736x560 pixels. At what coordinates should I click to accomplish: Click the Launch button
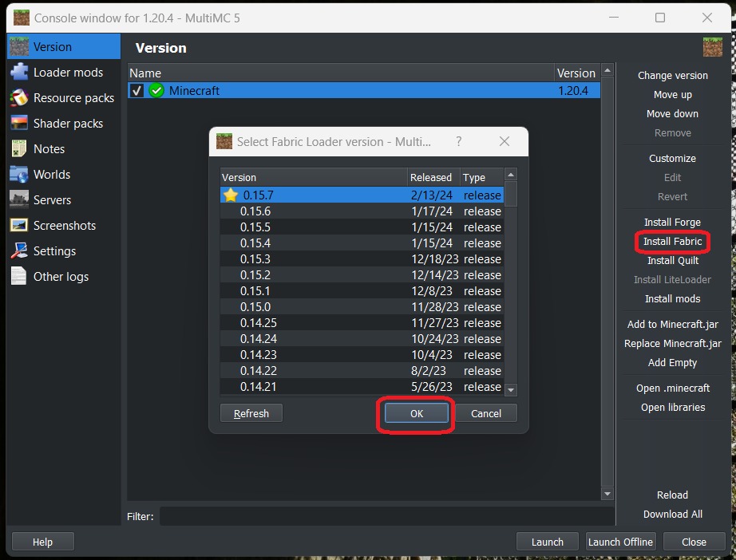coord(547,542)
